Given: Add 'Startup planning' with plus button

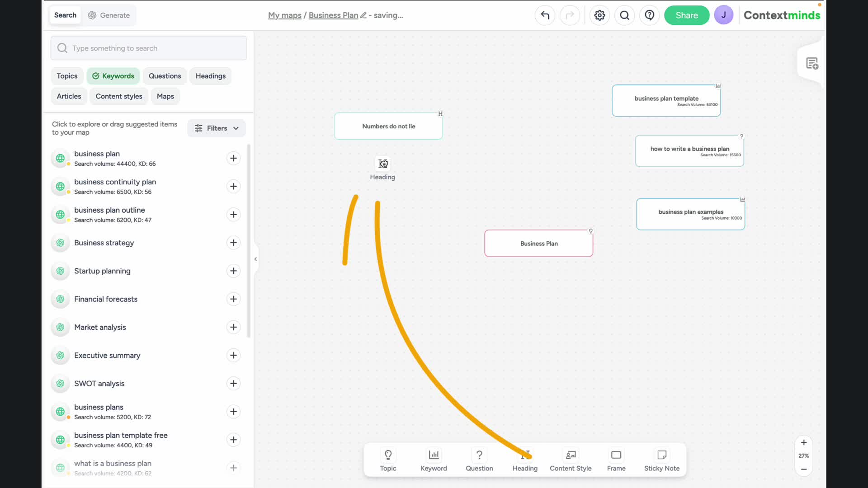Looking at the screenshot, I should coord(233,271).
